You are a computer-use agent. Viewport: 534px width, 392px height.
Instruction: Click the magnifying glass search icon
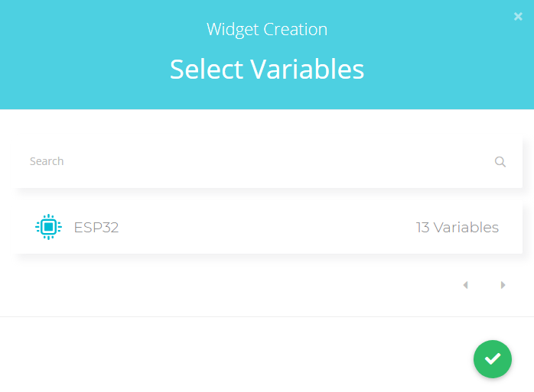click(500, 162)
